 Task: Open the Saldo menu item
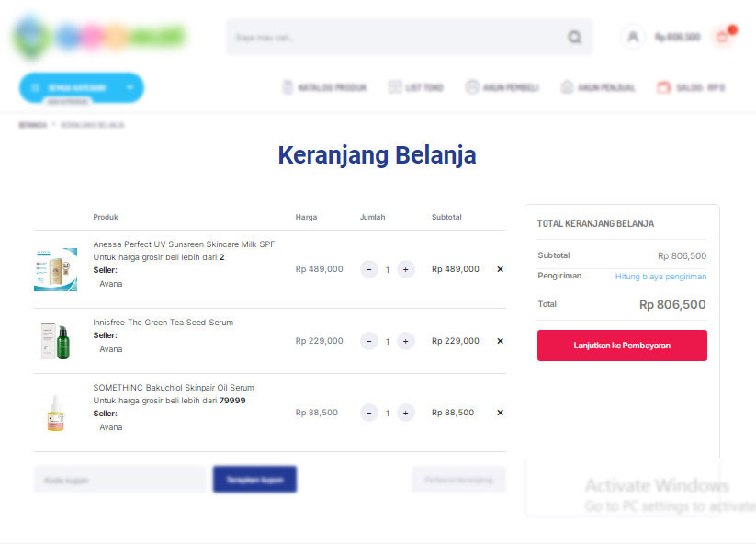[691, 87]
